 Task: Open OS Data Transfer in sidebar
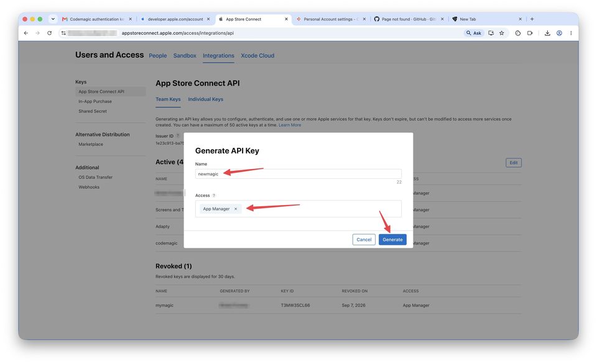point(95,177)
